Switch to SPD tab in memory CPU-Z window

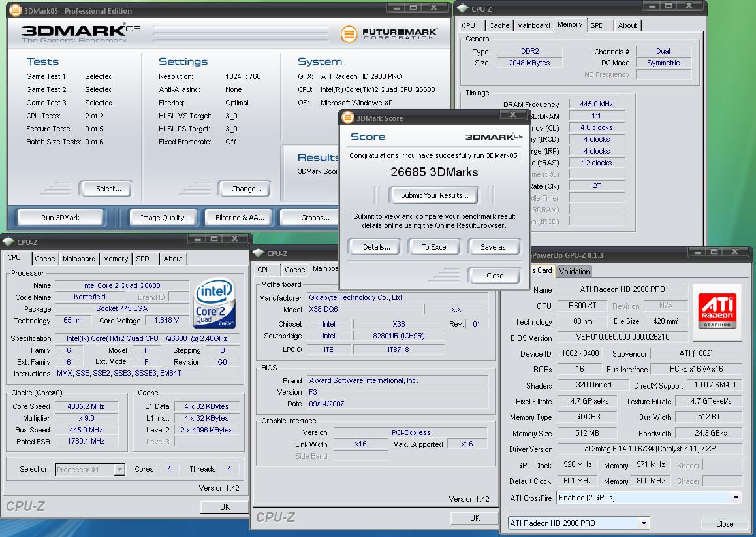[597, 25]
